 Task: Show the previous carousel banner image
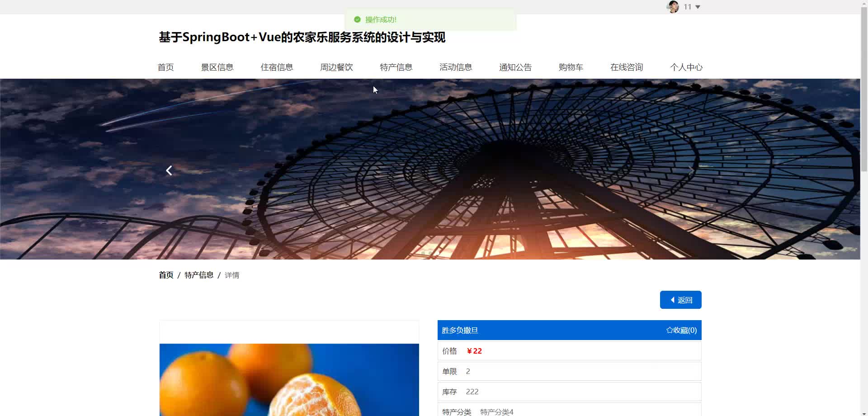coord(169,170)
